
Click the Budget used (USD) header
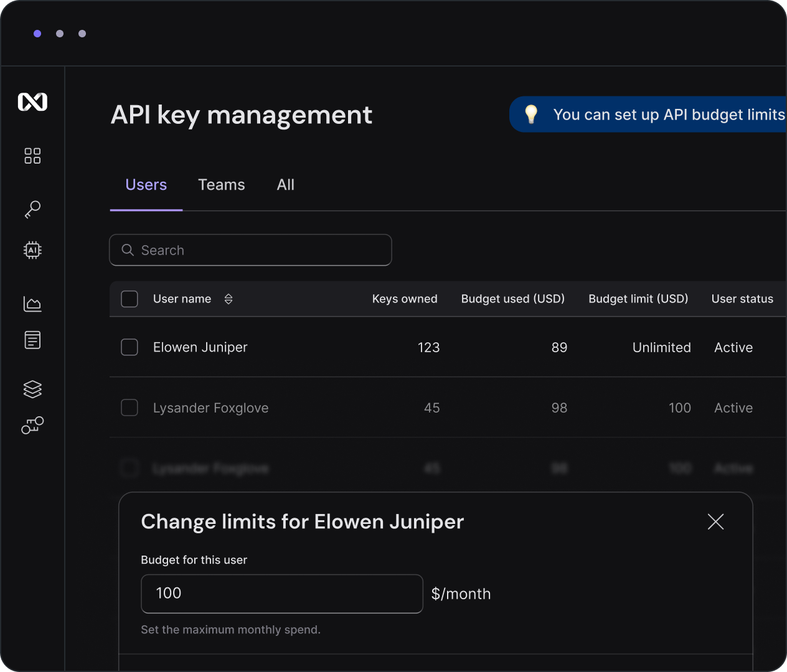[x=513, y=299]
